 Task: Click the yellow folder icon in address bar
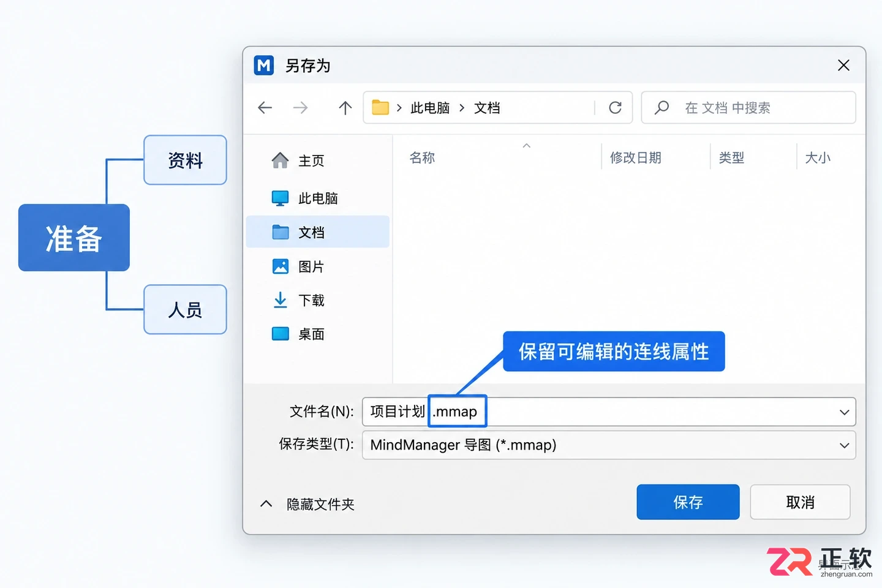click(x=380, y=107)
